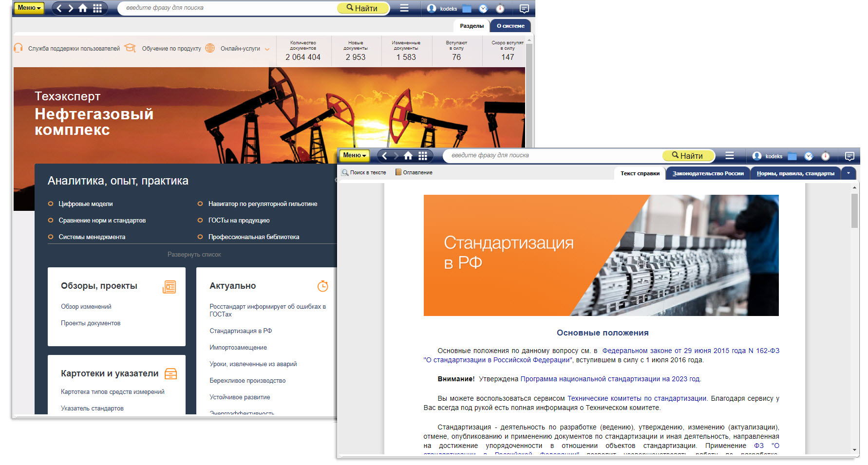This screenshot has width=868, height=465.
Task: Open Устойчивое развитие item
Action: (240, 397)
